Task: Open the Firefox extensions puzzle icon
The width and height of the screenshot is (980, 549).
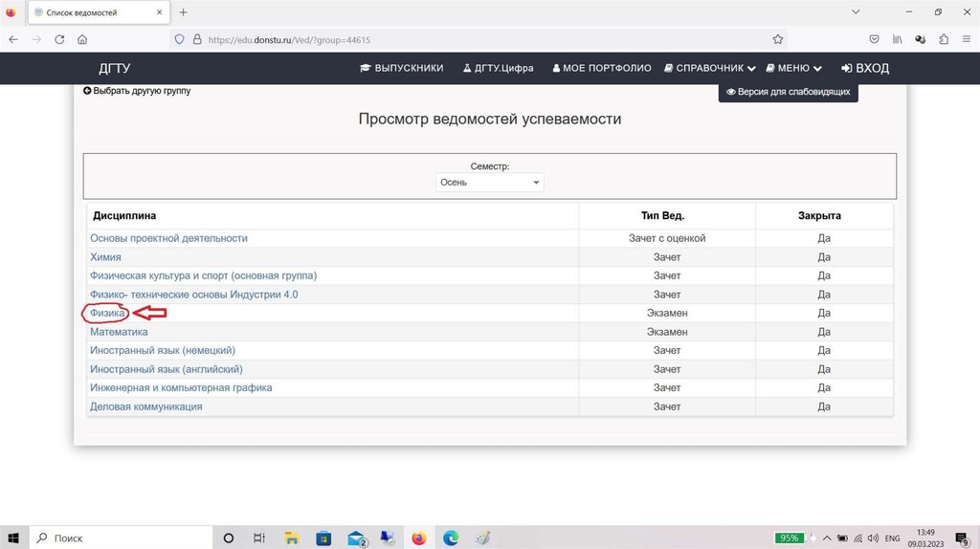Action: (x=944, y=40)
